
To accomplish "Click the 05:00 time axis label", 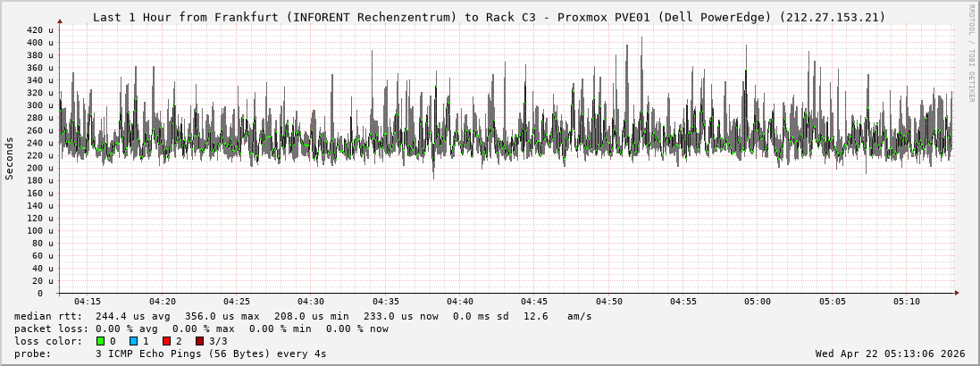I will 757,302.
